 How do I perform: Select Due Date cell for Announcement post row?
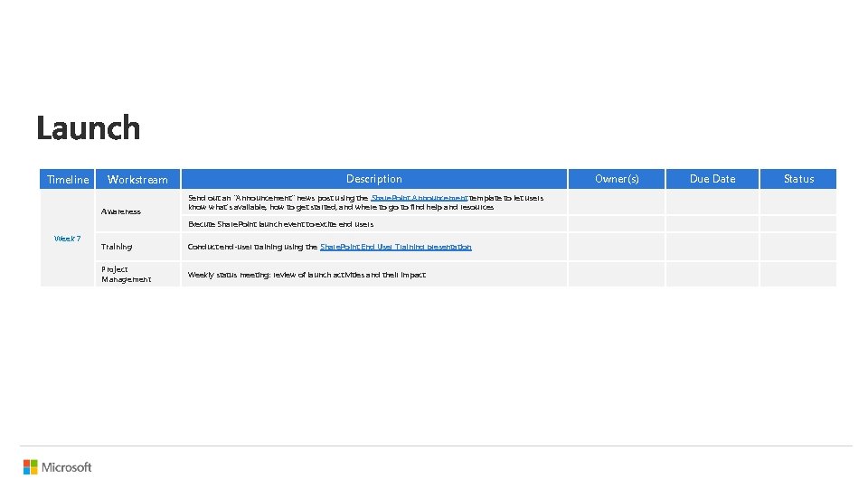(x=712, y=202)
